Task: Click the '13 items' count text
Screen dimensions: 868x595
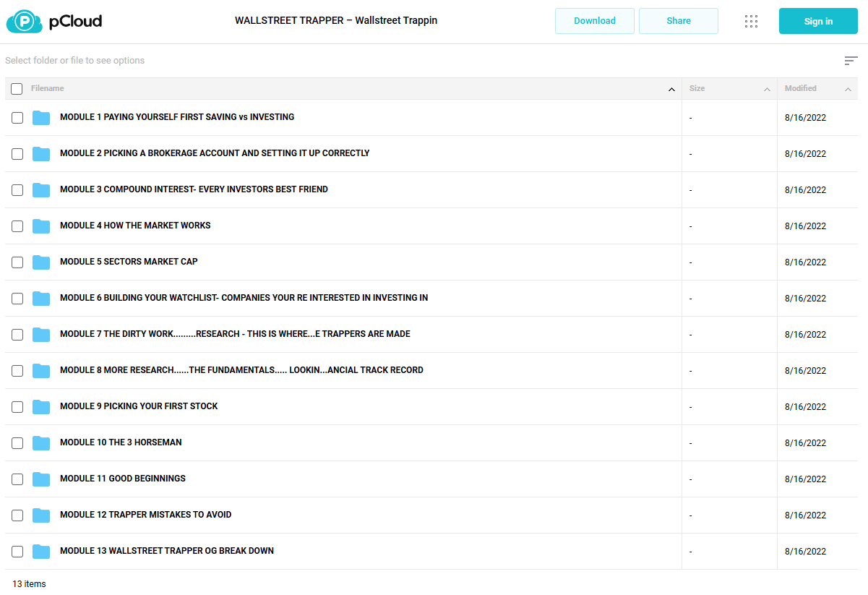Action: [29, 583]
